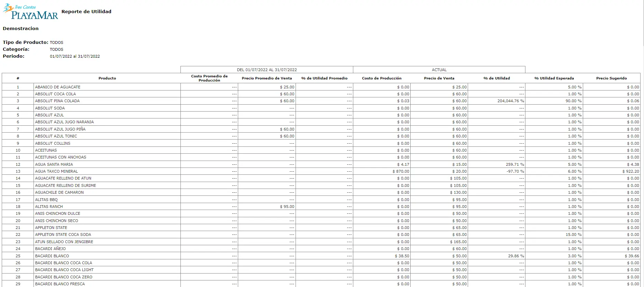Image resolution: width=644 pixels, height=287 pixels.
Task: Click production cost '$ 870.00'
Action: point(401,171)
